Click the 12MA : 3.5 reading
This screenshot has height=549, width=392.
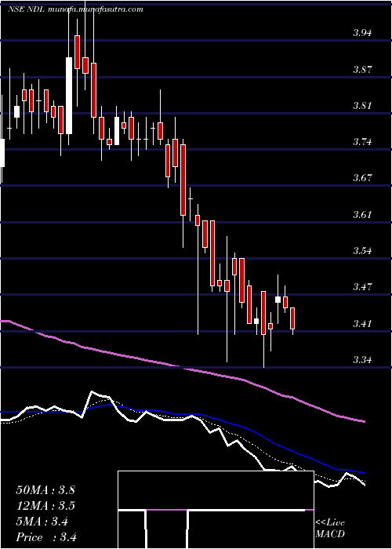tap(45, 506)
